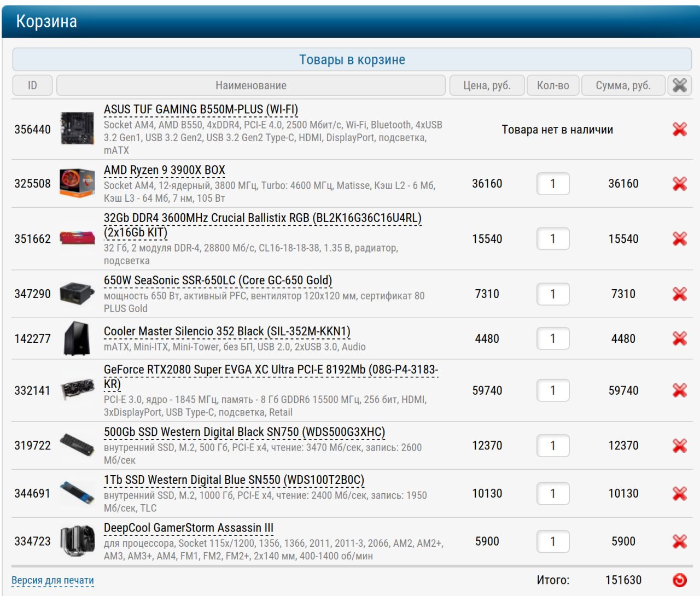Screen dimensions: 700x596
Task: Click the WD Blue SN550 thumbnail
Action: point(77,493)
